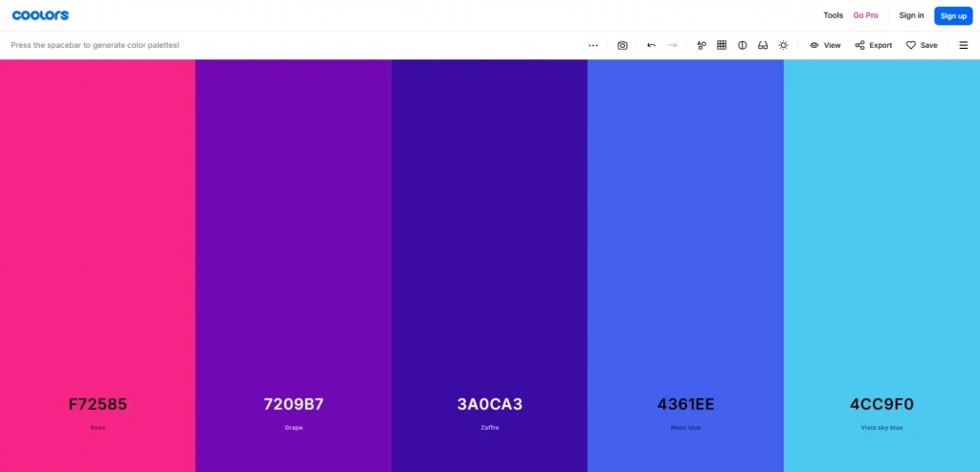Image resolution: width=980 pixels, height=472 pixels.
Task: Click the Export button
Action: 873,45
